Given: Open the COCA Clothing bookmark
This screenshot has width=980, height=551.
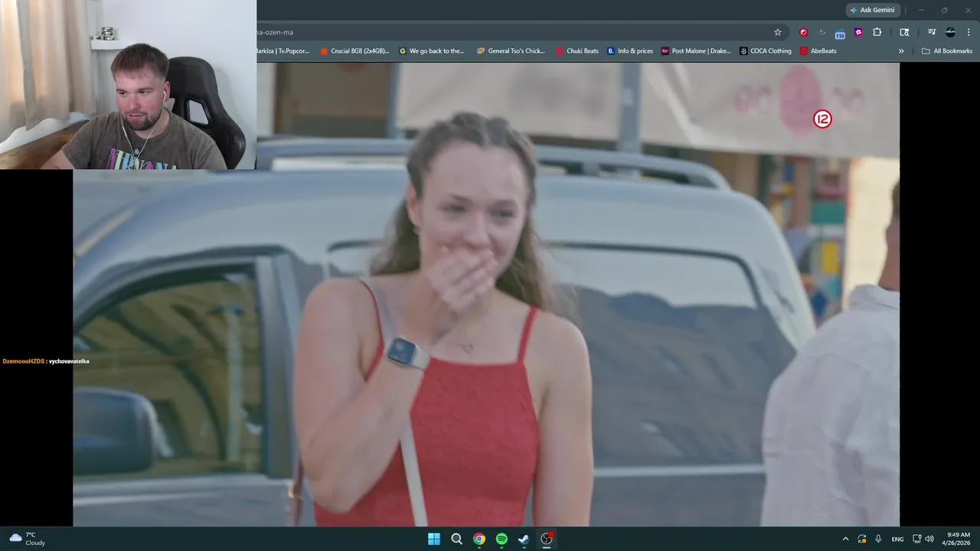Looking at the screenshot, I should [766, 51].
